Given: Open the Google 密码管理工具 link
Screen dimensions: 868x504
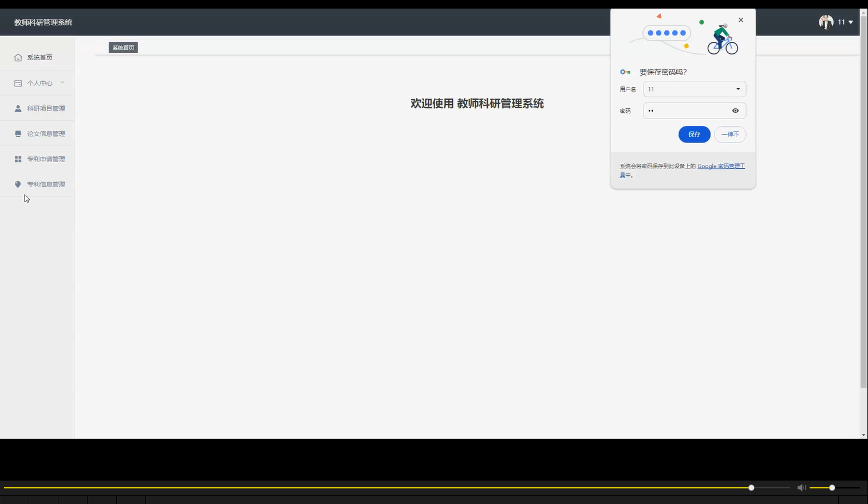Looking at the screenshot, I should (720, 166).
